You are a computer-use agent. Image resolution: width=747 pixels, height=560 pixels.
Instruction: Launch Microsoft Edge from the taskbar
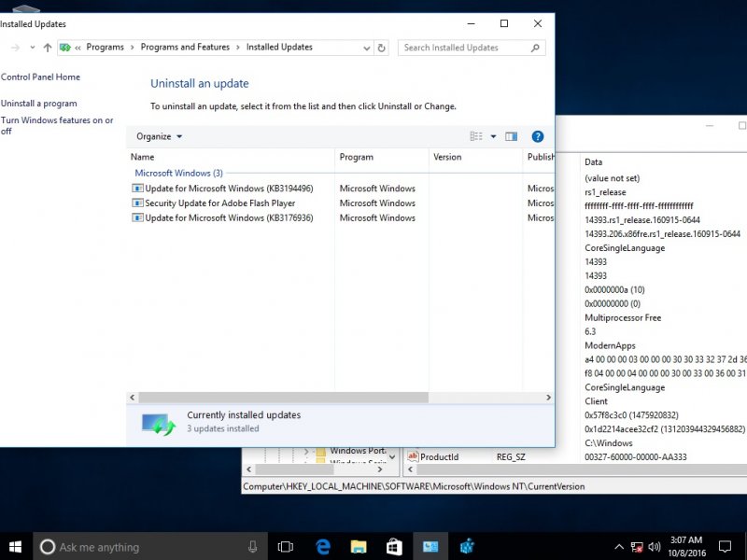point(322,547)
